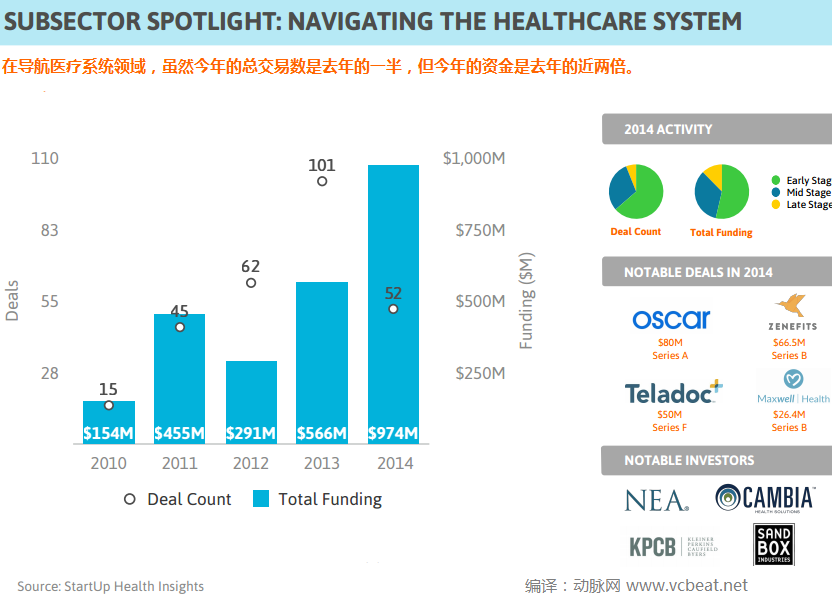Click the Cambia Health Solutions logo
The width and height of the screenshot is (832, 604).
(766, 498)
